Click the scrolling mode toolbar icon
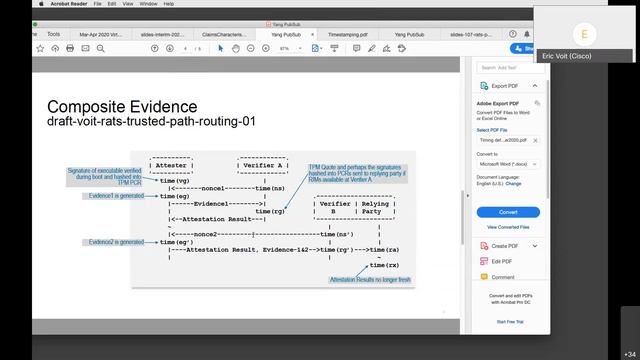This screenshot has height=360, width=640. [334, 49]
